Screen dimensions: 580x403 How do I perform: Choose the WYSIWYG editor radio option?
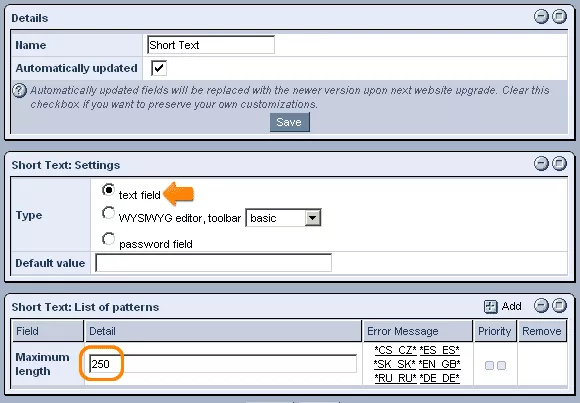point(108,213)
